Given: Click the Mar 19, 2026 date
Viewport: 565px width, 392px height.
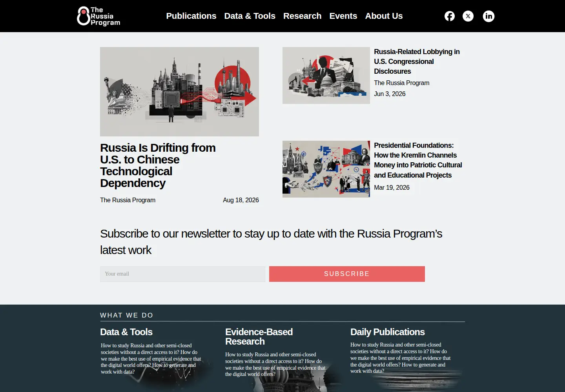Looking at the screenshot, I should [x=392, y=188].
